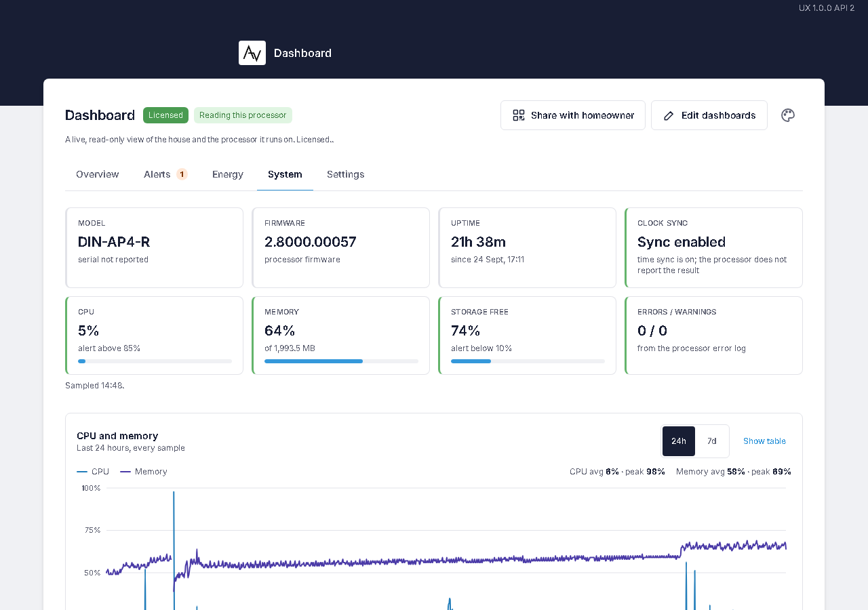Click the Licensed badge
Viewport: 868px width, 610px height.
click(x=165, y=115)
